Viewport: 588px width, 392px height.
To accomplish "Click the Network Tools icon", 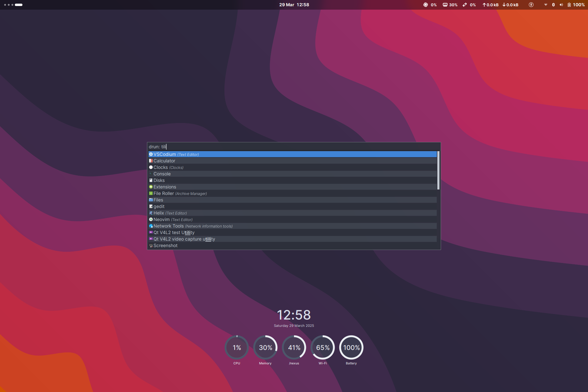I will (151, 226).
